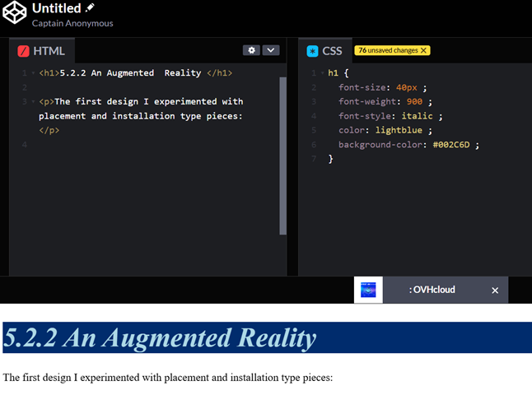
Task: Click the font-weight property in CSS
Action: click(367, 101)
